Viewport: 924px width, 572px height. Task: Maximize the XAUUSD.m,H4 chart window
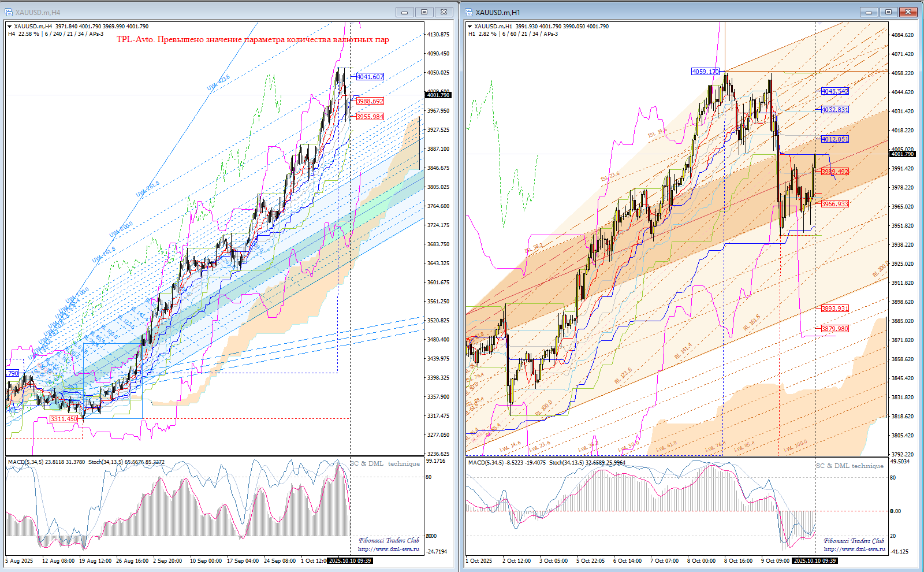[x=424, y=12]
